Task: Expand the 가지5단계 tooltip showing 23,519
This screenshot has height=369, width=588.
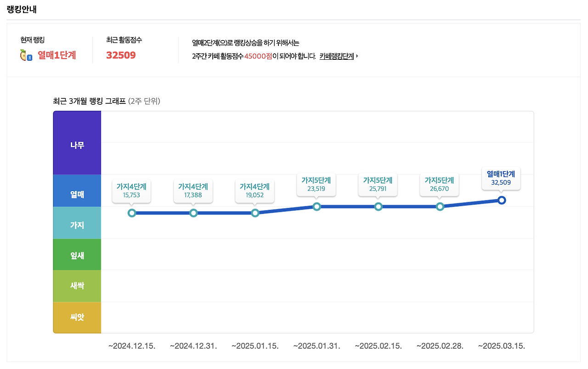Action: pos(316,183)
